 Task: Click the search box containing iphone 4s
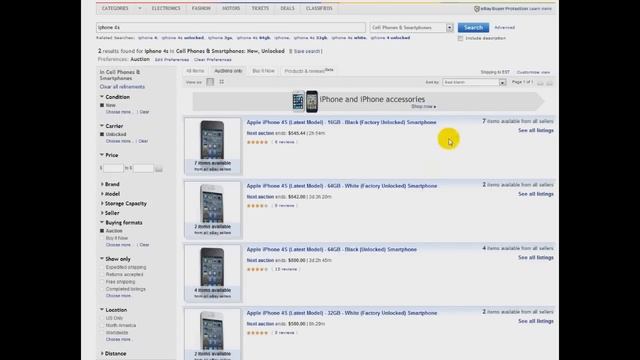(x=231, y=27)
